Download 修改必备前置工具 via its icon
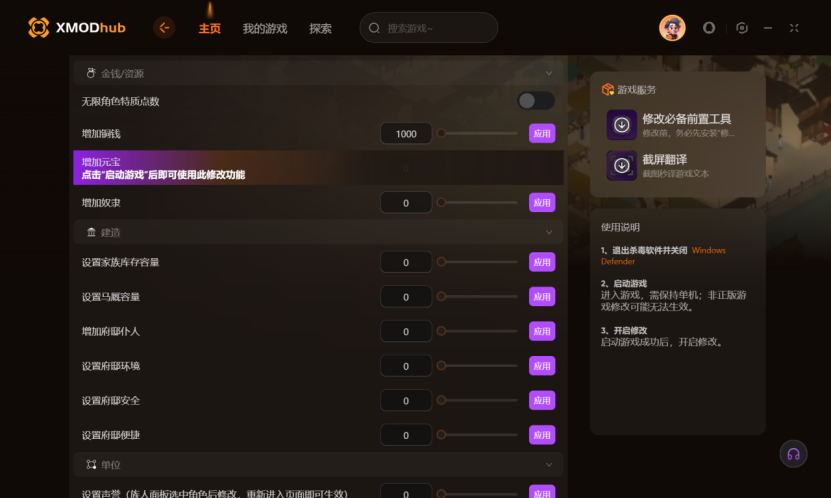The height and width of the screenshot is (498, 831). tap(622, 124)
